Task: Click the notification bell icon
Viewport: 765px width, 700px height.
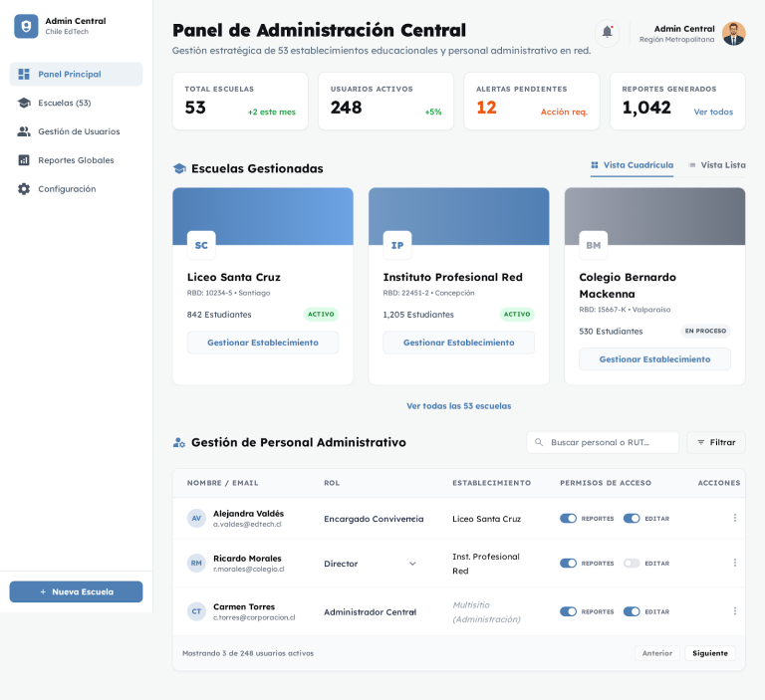Action: click(x=607, y=33)
